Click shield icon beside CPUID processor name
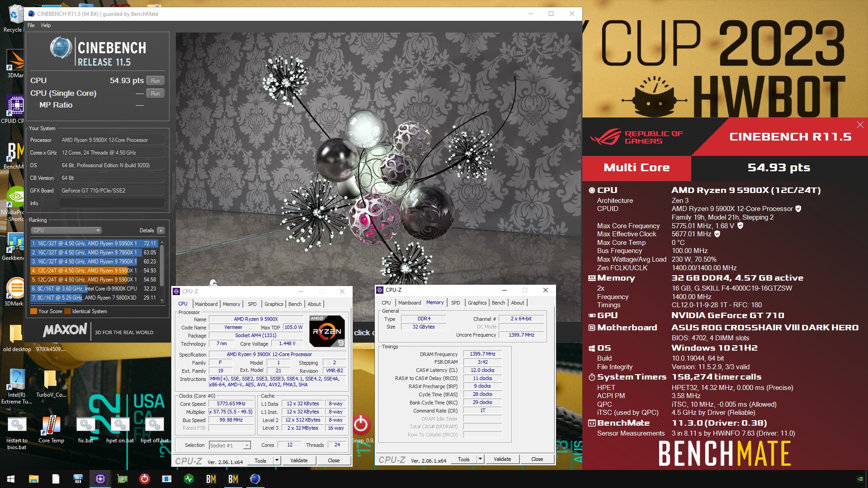The width and height of the screenshot is (868, 488). coord(798,209)
